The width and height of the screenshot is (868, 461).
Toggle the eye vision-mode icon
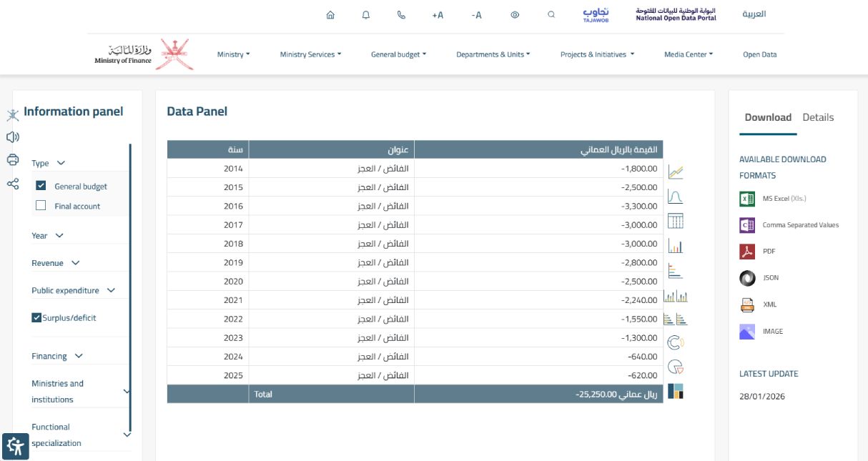pos(515,14)
